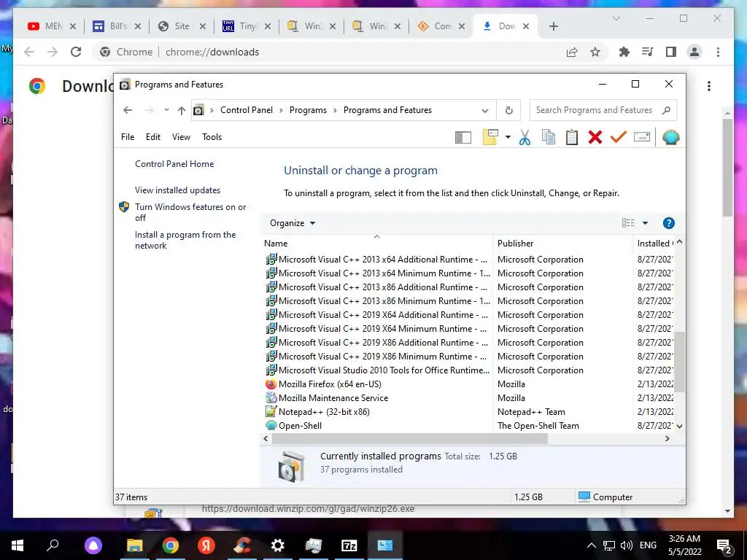Click Windows Start button
This screenshot has height=560, width=747.
(18, 545)
